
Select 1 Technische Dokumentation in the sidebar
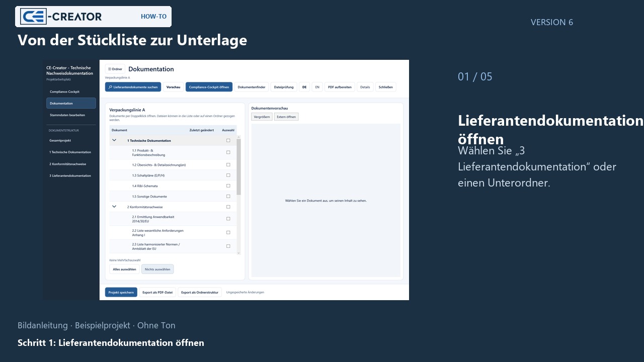click(71, 152)
